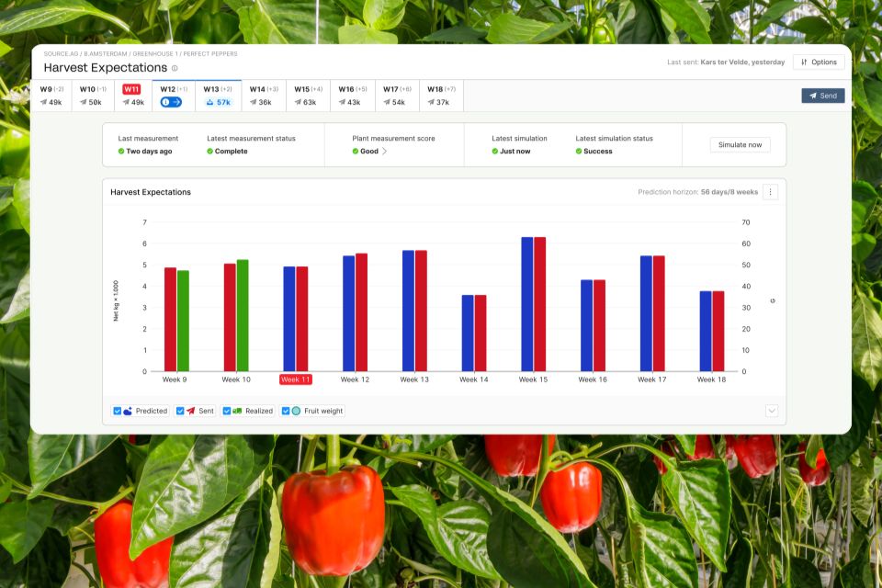
Task: Open Plant measurement score Good chevron
Action: [384, 151]
